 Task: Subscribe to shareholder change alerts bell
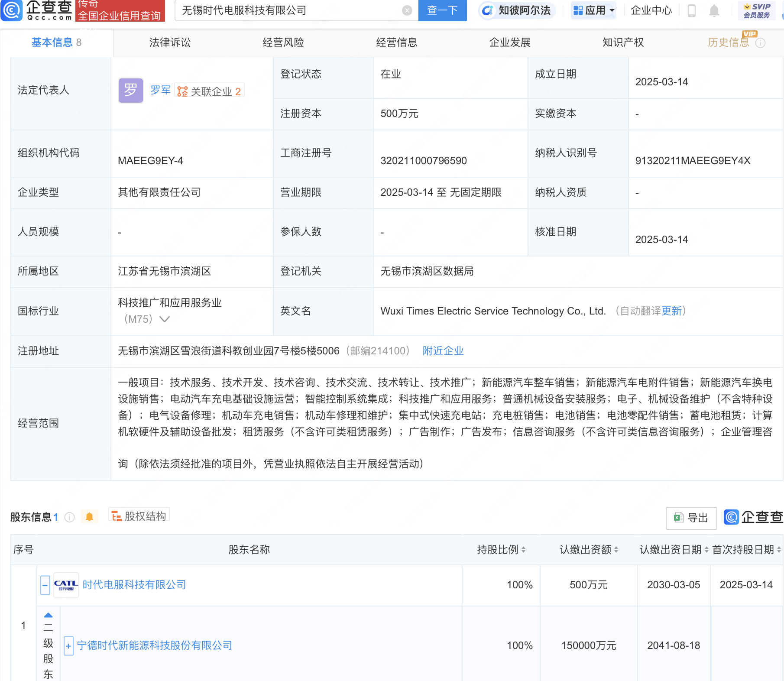[89, 517]
